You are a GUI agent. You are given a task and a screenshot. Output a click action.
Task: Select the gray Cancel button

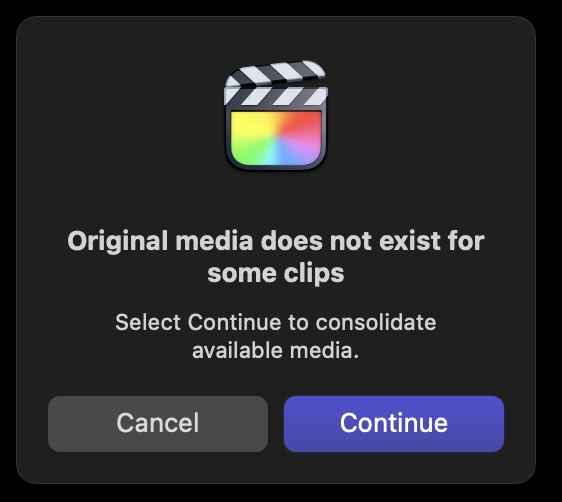tap(158, 424)
